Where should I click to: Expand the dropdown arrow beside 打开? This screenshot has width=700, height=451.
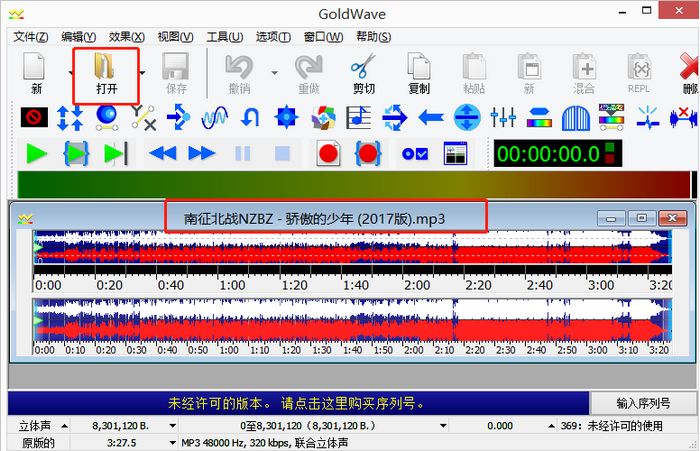(143, 72)
